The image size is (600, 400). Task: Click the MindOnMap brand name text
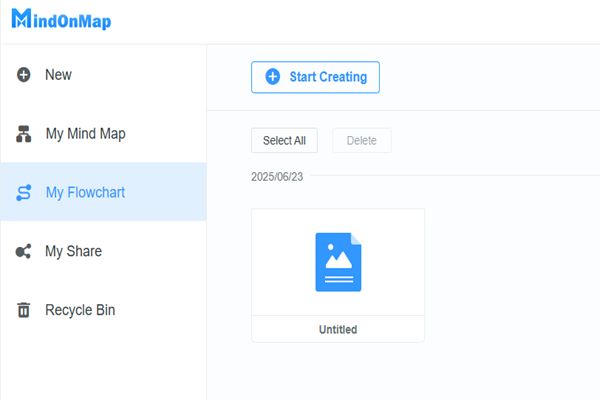pyautogui.click(x=70, y=22)
